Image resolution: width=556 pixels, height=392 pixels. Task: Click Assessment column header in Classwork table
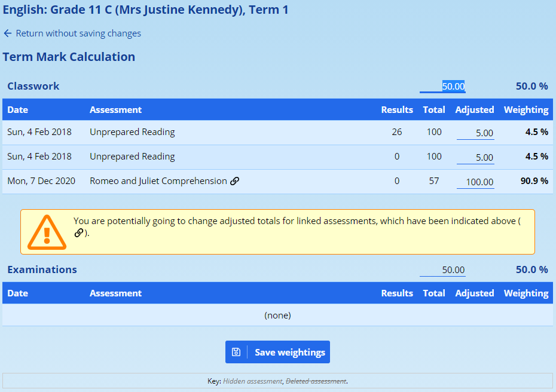click(x=115, y=110)
